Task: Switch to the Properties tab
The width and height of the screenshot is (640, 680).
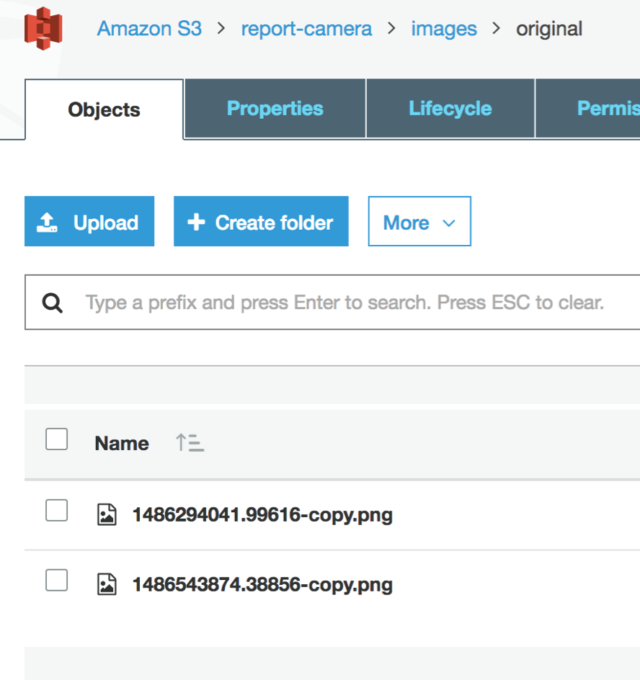Action: [275, 108]
